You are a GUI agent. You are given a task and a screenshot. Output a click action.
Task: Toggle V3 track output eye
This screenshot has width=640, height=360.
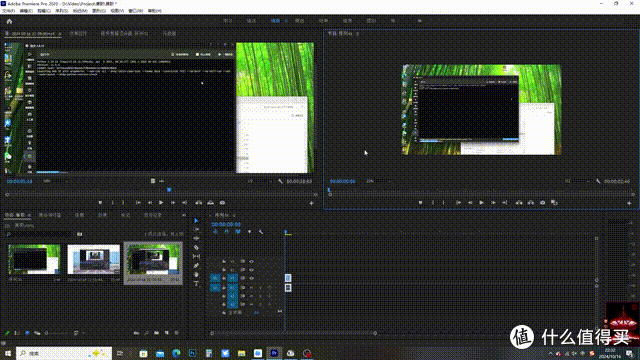click(251, 261)
